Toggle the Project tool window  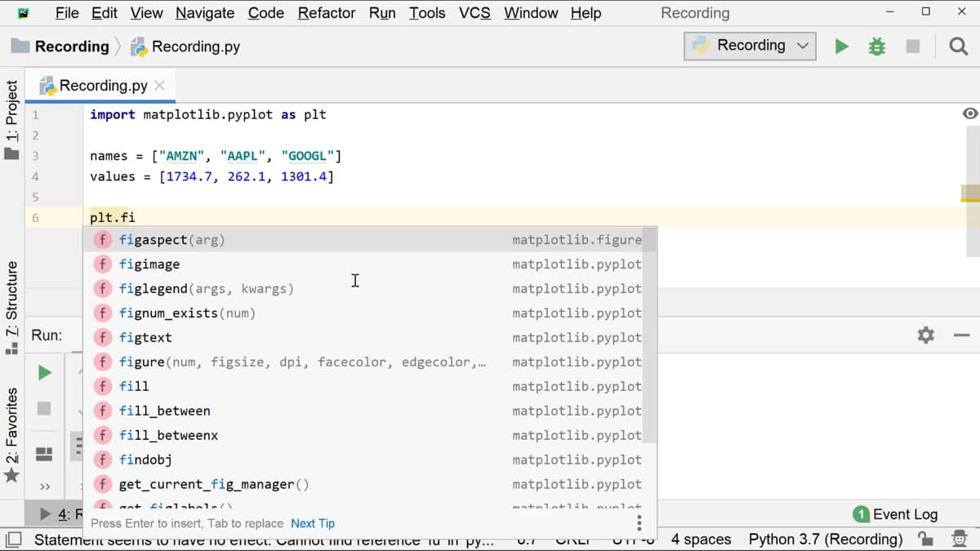coord(12,119)
